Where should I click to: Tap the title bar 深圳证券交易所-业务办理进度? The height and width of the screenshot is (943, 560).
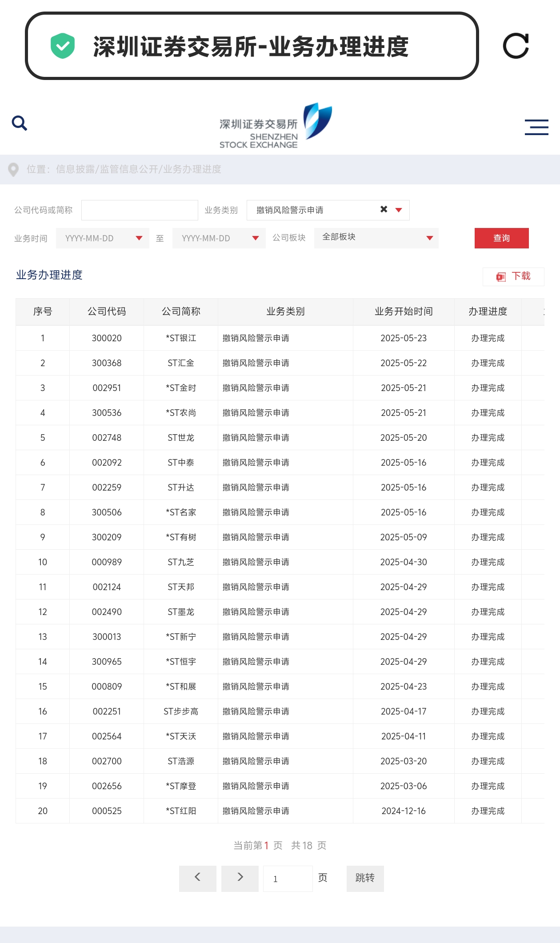pyautogui.click(x=251, y=46)
